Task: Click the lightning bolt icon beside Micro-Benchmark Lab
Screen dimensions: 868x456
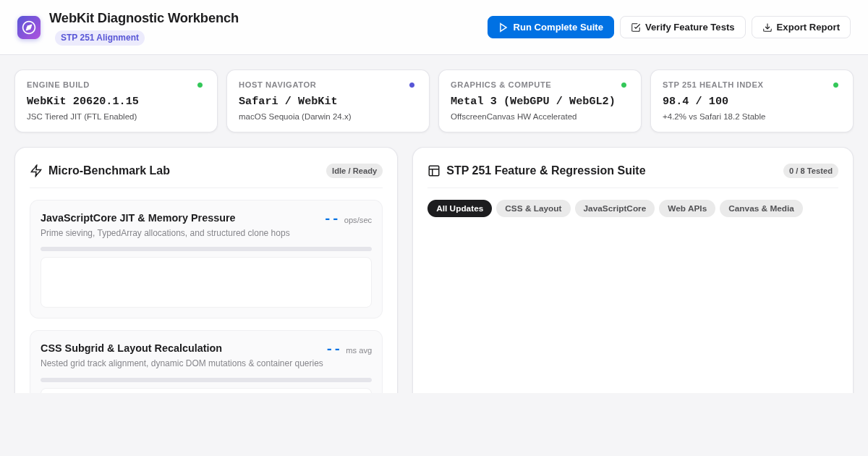Action: pos(36,171)
